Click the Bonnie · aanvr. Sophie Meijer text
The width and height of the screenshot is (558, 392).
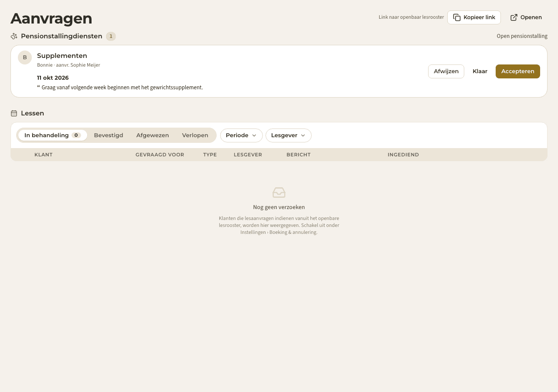point(68,65)
